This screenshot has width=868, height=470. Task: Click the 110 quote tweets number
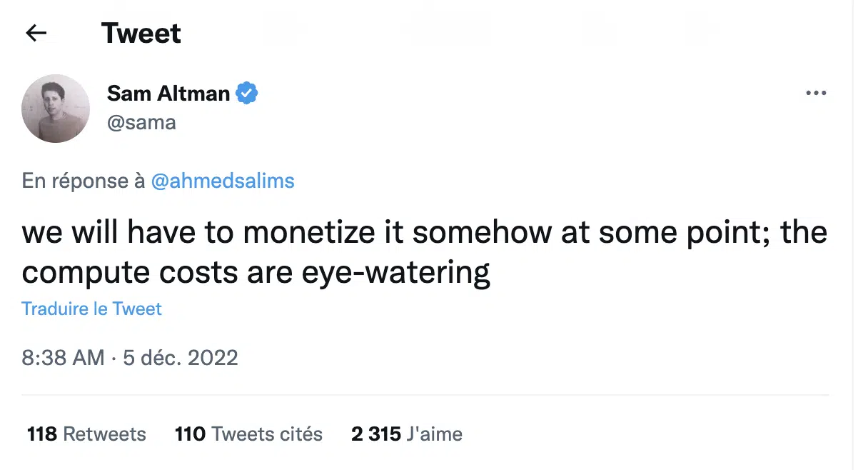click(x=190, y=434)
